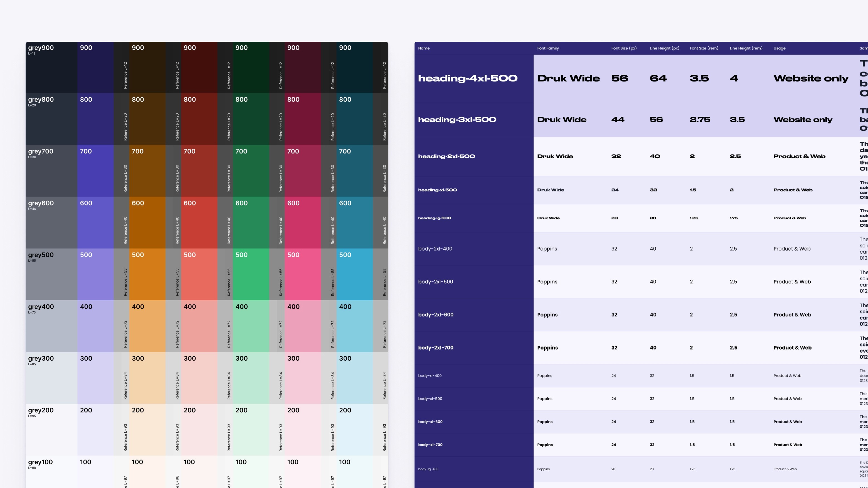868x488 pixels.
Task: Click the grey300 swatch
Action: (x=51, y=378)
